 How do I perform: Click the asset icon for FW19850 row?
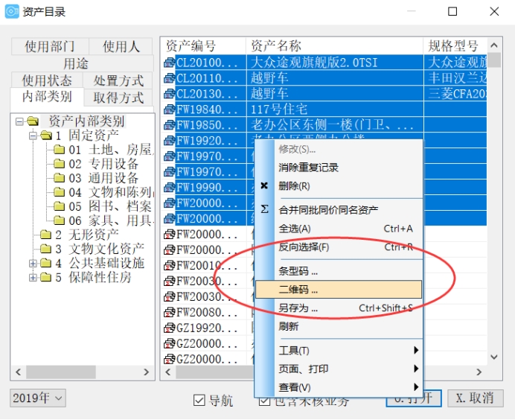[x=169, y=125]
